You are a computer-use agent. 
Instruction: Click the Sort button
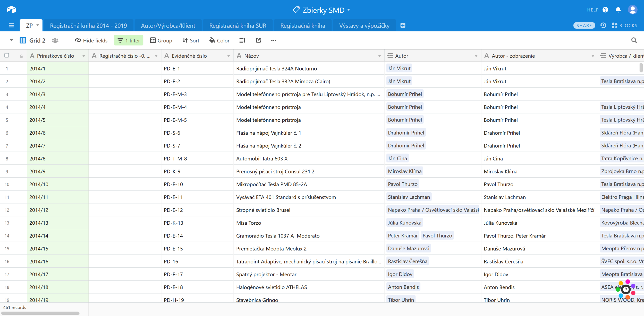pyautogui.click(x=191, y=40)
